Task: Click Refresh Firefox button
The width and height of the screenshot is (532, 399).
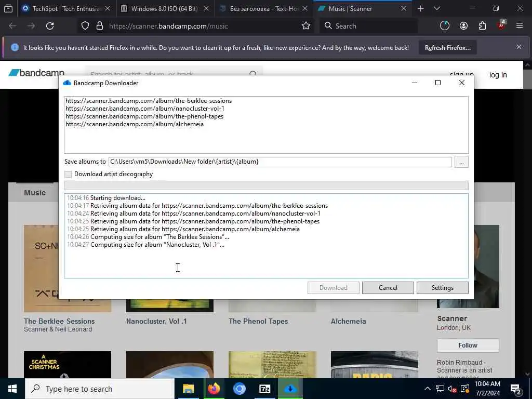Action: coord(447,48)
